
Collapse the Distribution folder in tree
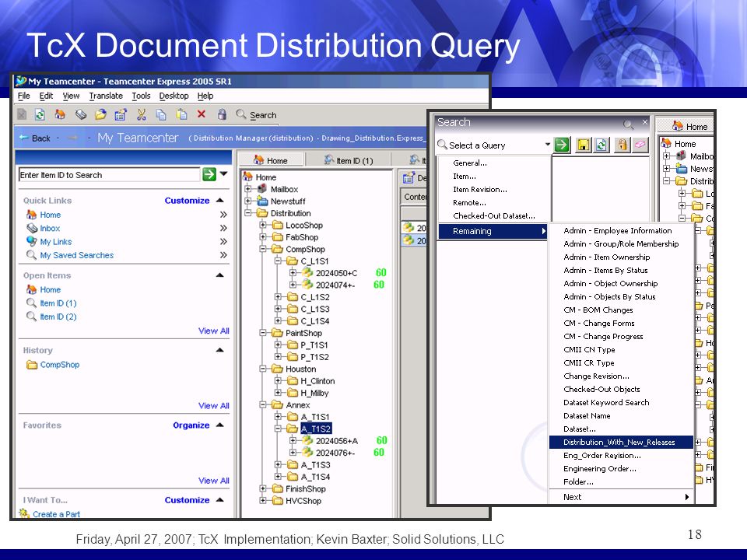(x=247, y=213)
